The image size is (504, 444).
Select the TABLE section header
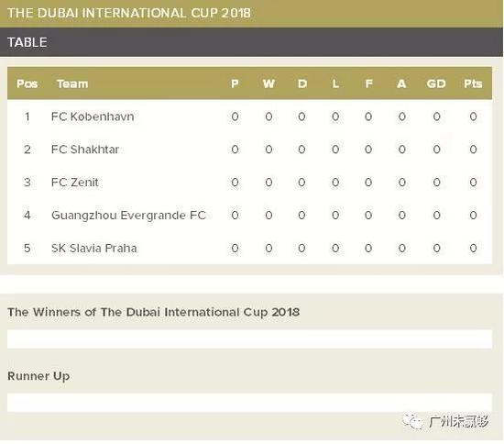click(27, 42)
